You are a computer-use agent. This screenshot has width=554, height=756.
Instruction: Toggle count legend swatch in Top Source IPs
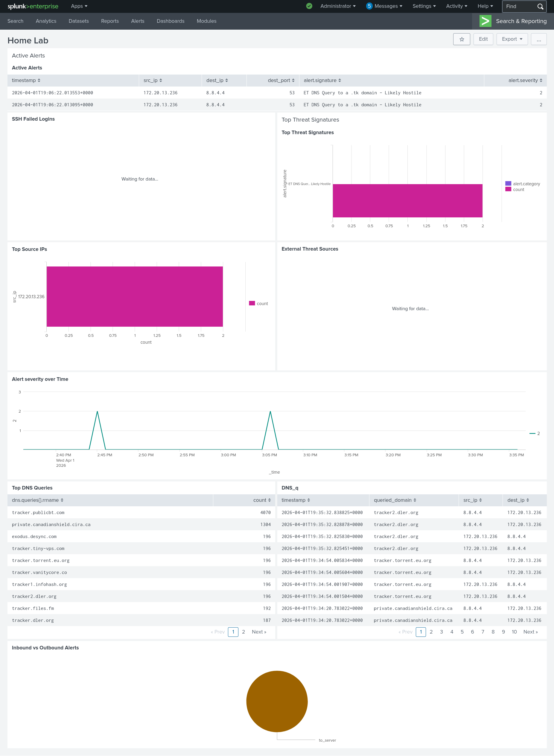tap(252, 303)
